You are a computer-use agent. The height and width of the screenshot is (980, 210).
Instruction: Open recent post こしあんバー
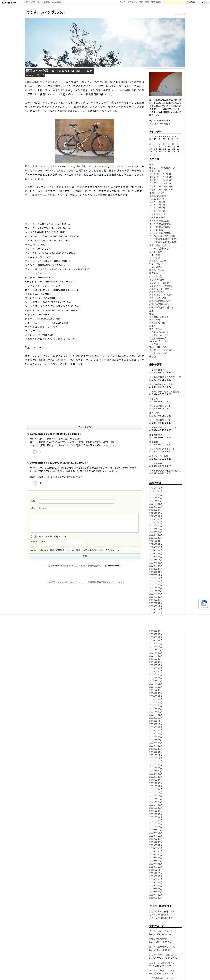pyautogui.click(x=156, y=463)
